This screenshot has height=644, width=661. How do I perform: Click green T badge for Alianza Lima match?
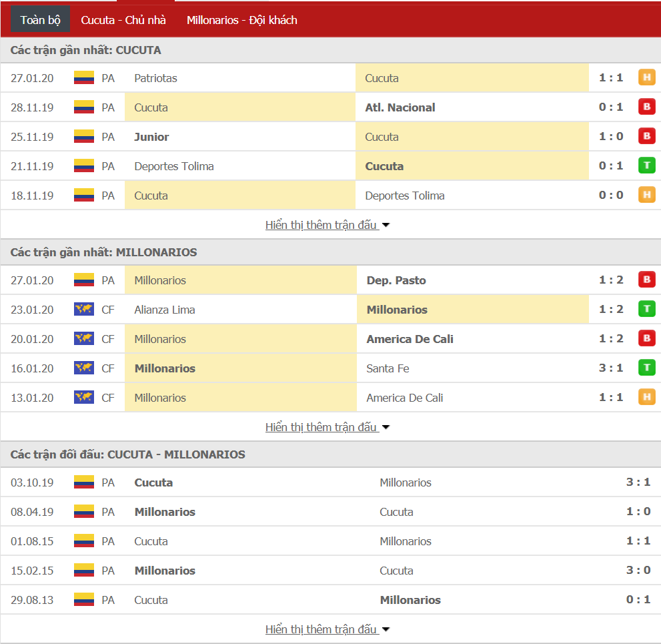(647, 309)
